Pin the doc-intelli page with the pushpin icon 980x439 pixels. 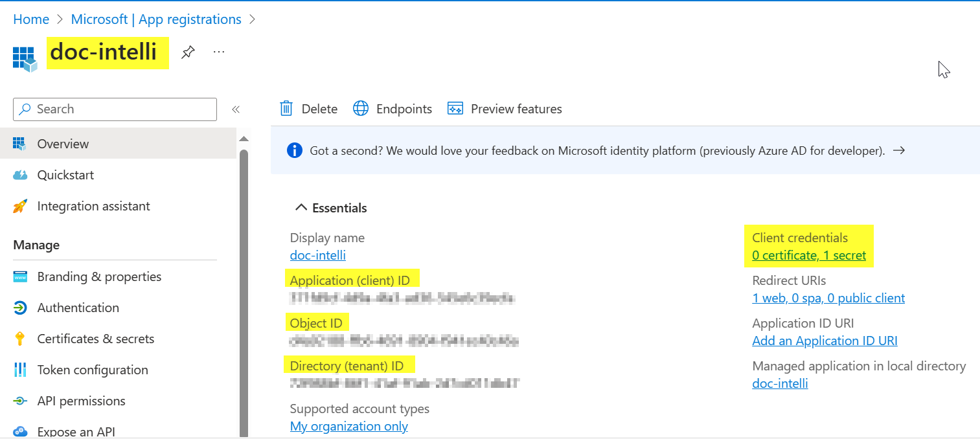pos(188,52)
